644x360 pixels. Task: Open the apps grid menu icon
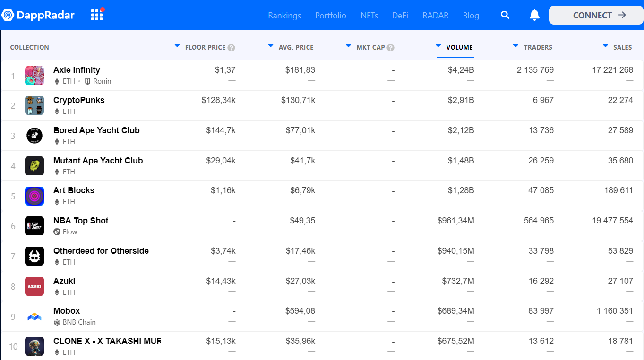coord(96,15)
